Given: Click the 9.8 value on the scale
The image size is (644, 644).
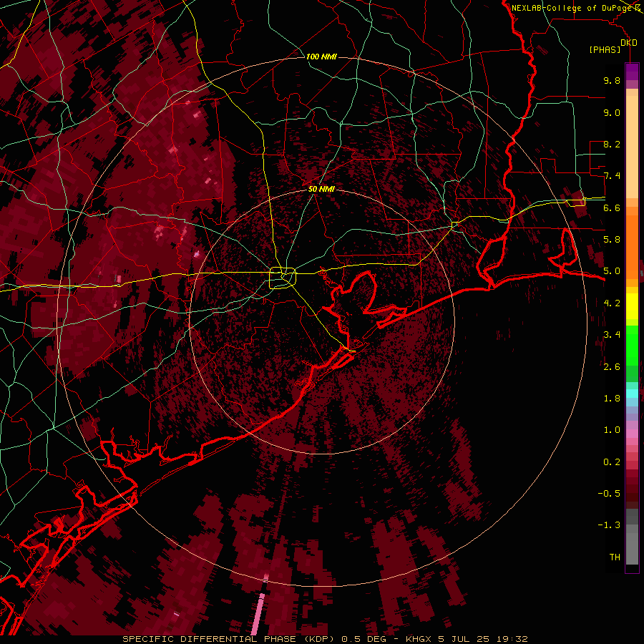Looking at the screenshot, I should 612,81.
